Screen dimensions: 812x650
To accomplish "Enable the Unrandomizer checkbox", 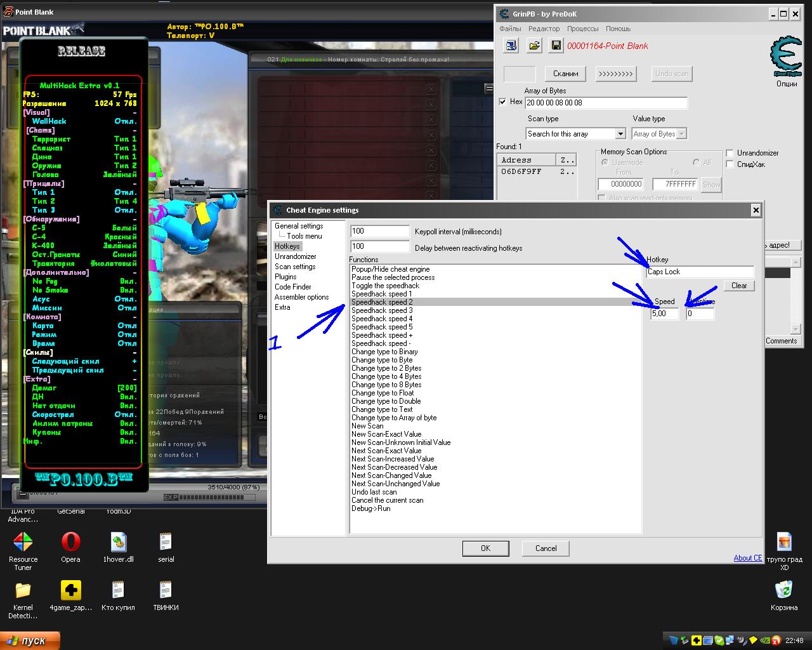I will click(730, 153).
